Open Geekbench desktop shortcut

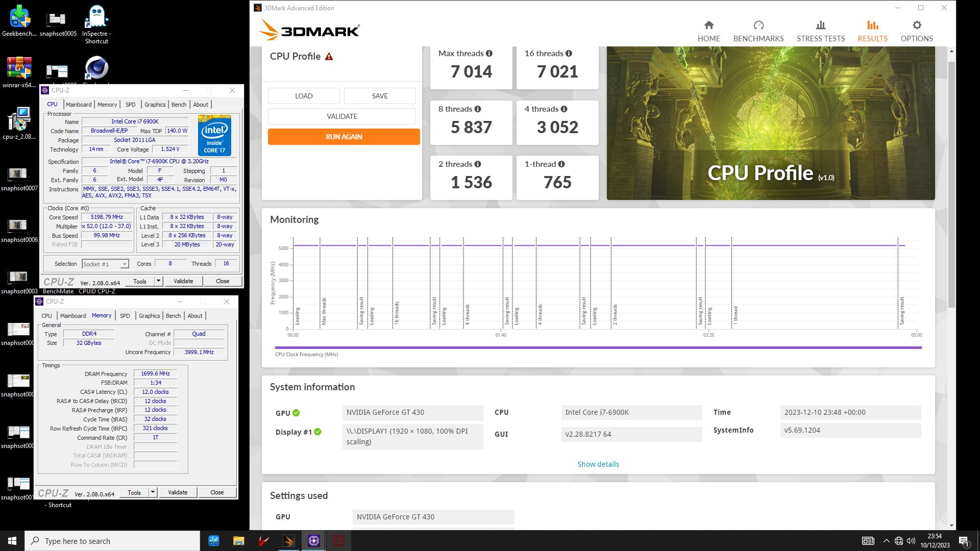tap(19, 21)
